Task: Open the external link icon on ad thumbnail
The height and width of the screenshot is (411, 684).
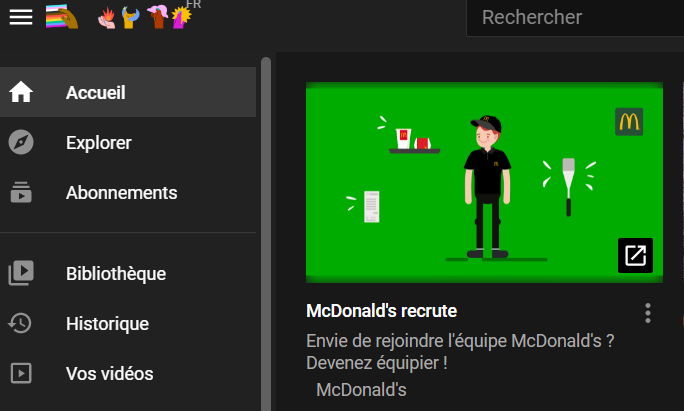Action: (635, 255)
